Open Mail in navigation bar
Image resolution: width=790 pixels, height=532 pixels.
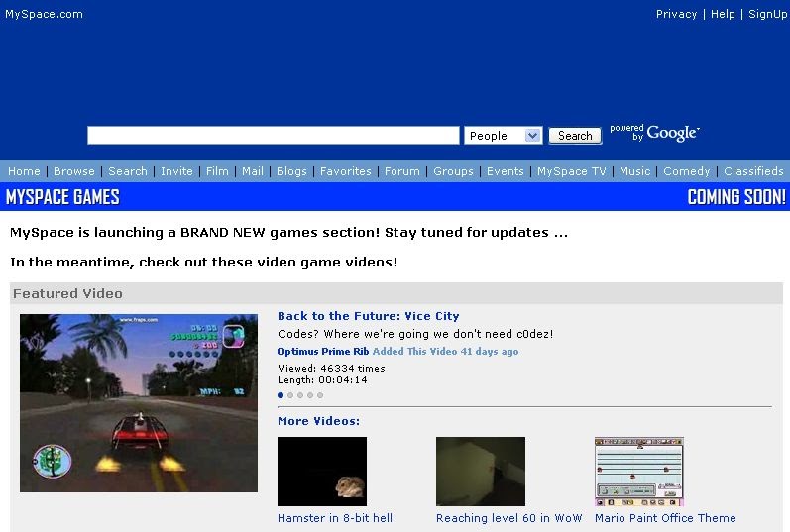[253, 171]
